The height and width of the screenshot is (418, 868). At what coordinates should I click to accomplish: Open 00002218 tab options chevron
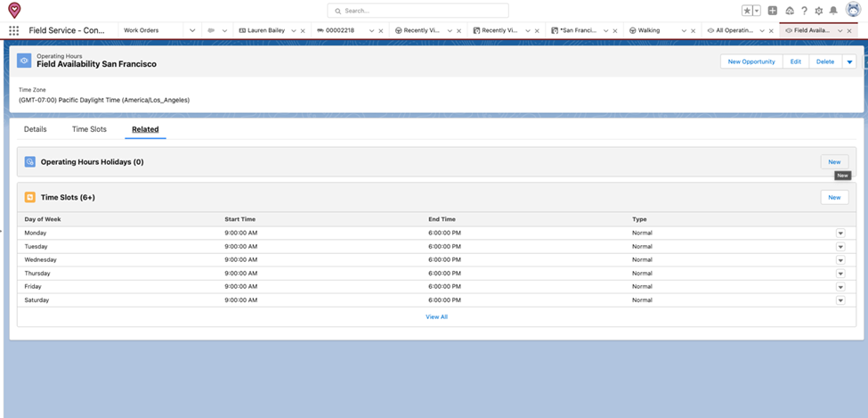[x=371, y=31]
